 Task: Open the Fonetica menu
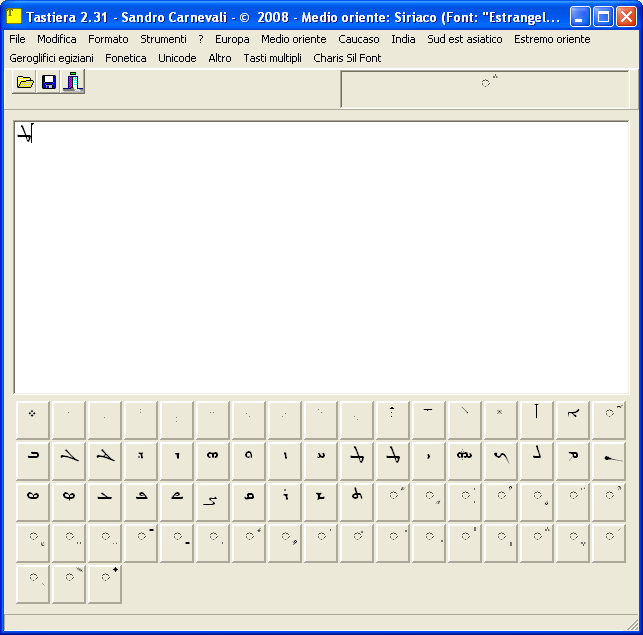point(125,58)
